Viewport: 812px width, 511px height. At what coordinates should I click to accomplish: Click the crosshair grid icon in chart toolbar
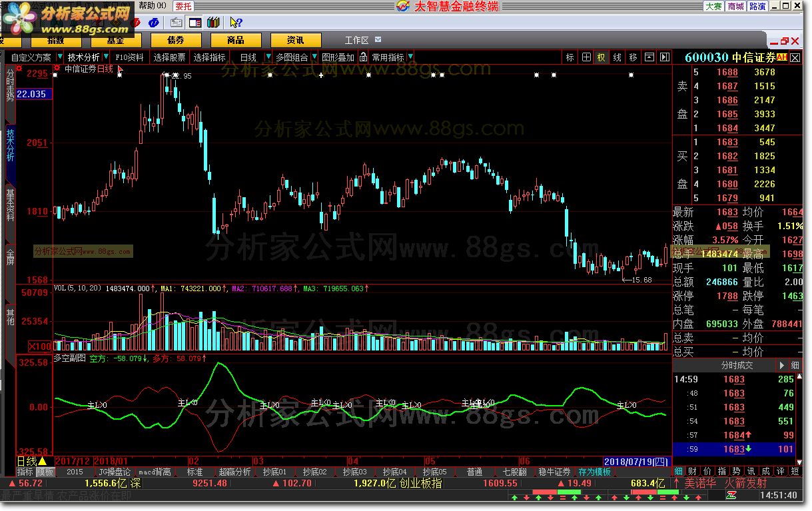point(586,57)
